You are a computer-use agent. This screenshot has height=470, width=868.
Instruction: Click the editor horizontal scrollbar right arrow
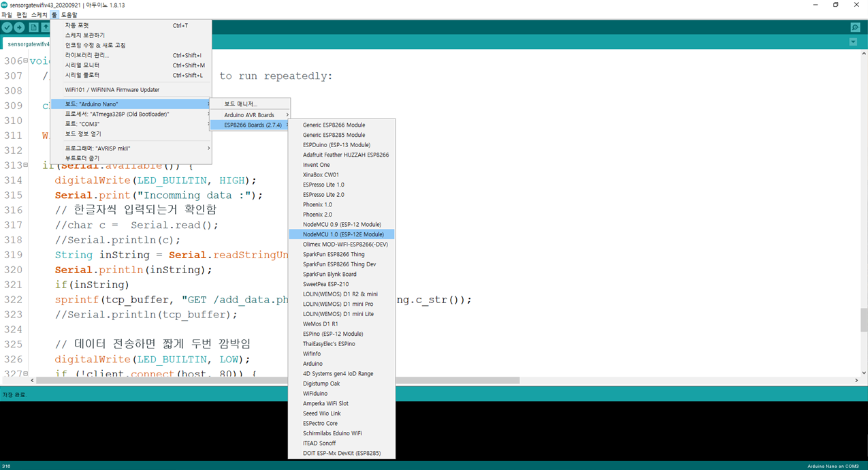point(856,380)
